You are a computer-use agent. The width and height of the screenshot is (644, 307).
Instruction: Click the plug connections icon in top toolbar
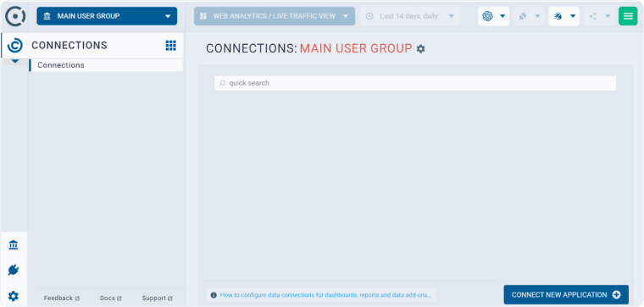523,16
